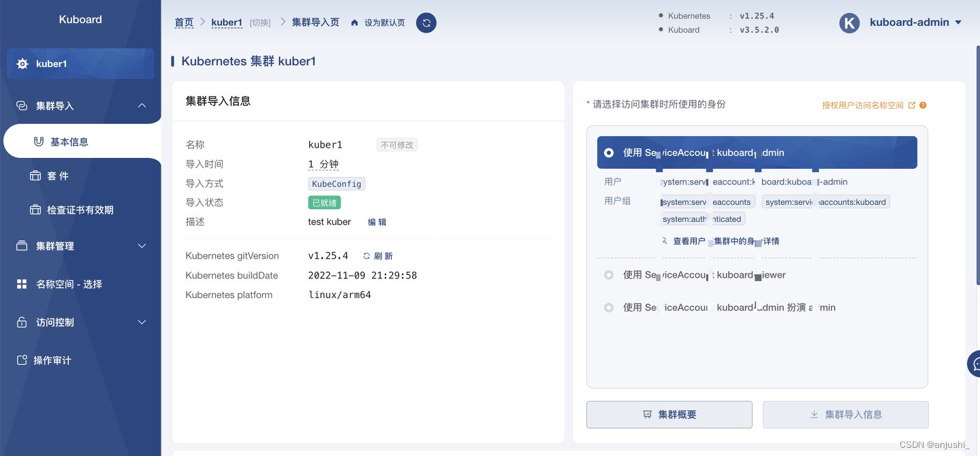This screenshot has width=980, height=456.
Task: Click the 基本信息 magnet icon
Action: point(39,142)
